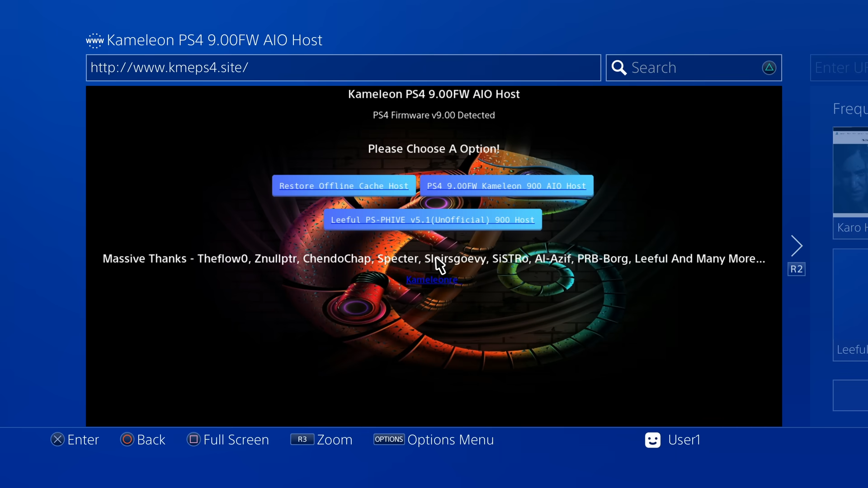Screen dimensions: 868x488
Task: Click the Search icon in browser bar
Action: (619, 67)
